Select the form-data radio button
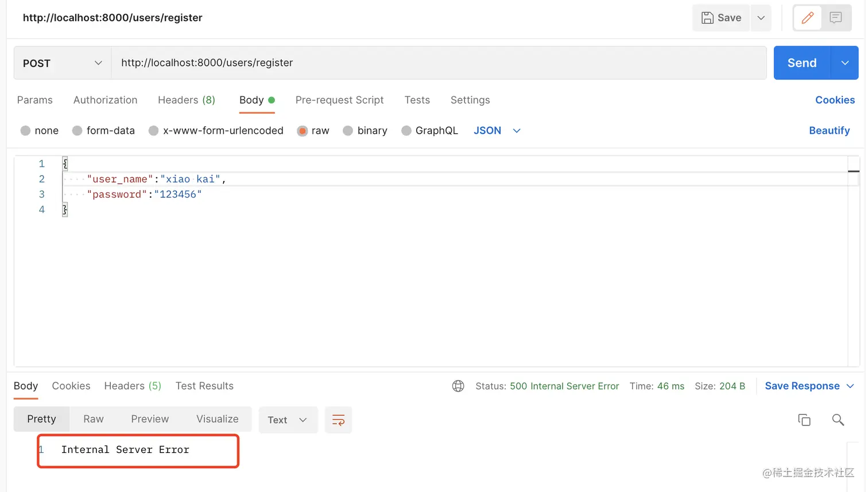 click(x=77, y=131)
